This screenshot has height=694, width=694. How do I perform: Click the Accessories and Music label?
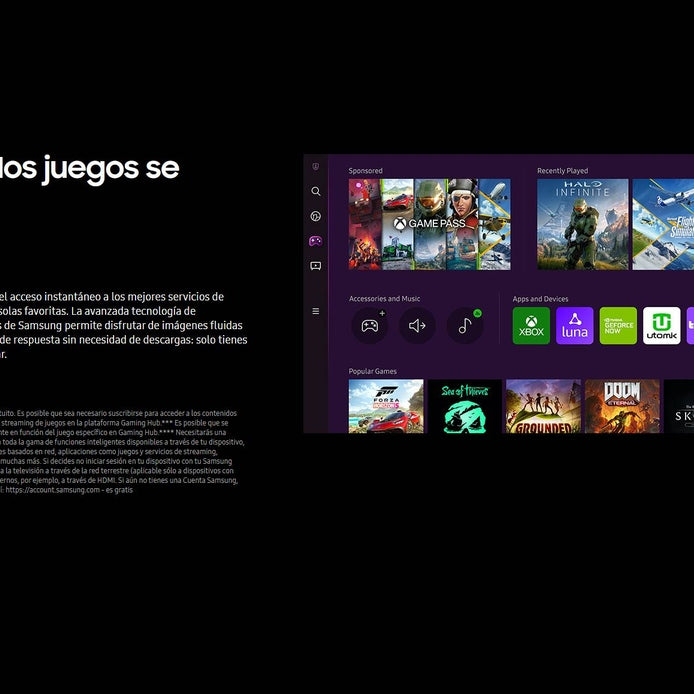click(x=384, y=299)
